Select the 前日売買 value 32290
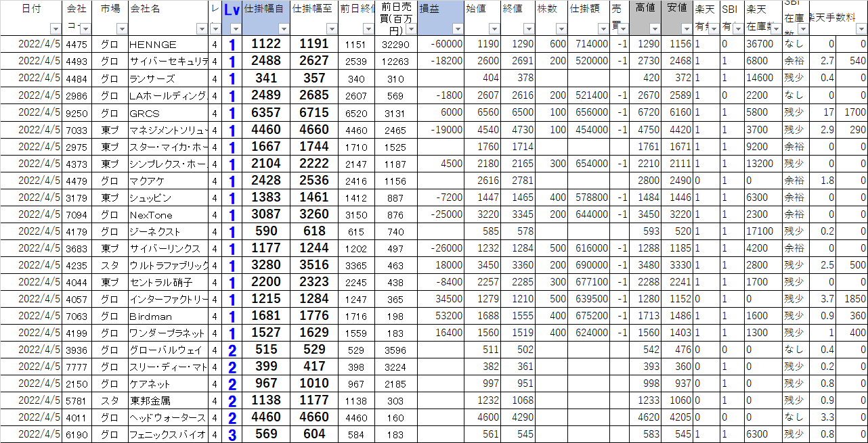The height and width of the screenshot is (443, 868). (396, 44)
